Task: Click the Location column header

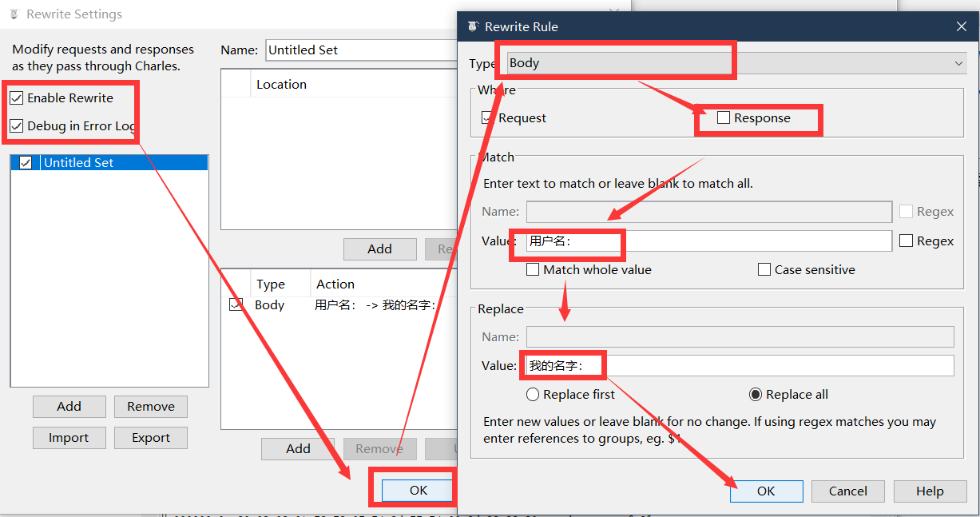Action: coord(281,84)
